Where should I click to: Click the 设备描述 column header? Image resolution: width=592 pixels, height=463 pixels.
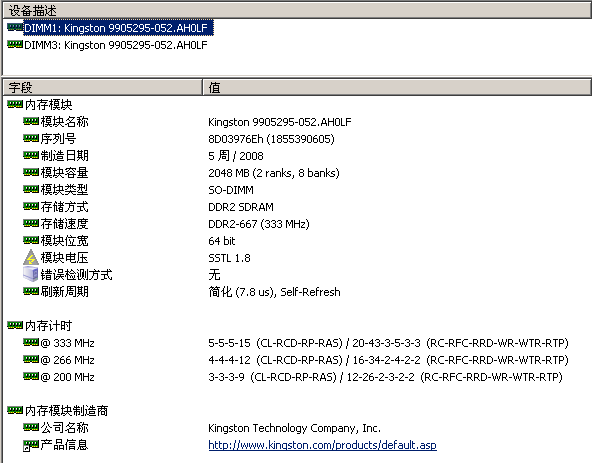tap(297, 10)
